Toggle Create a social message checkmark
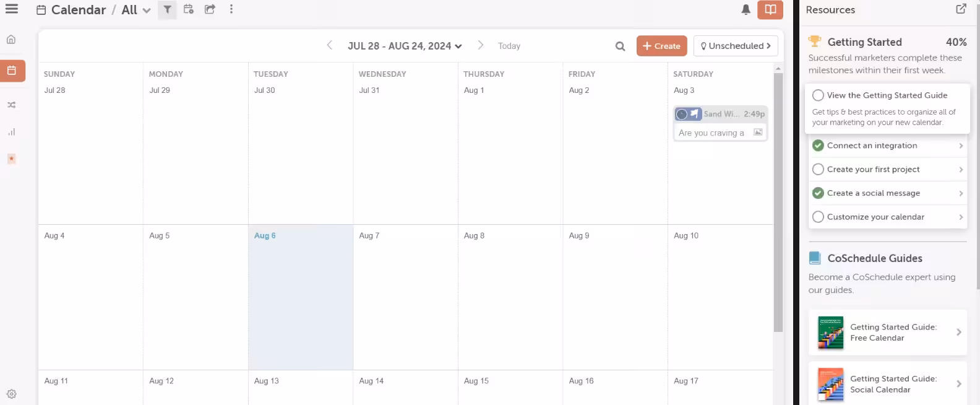980x405 pixels. click(x=818, y=193)
